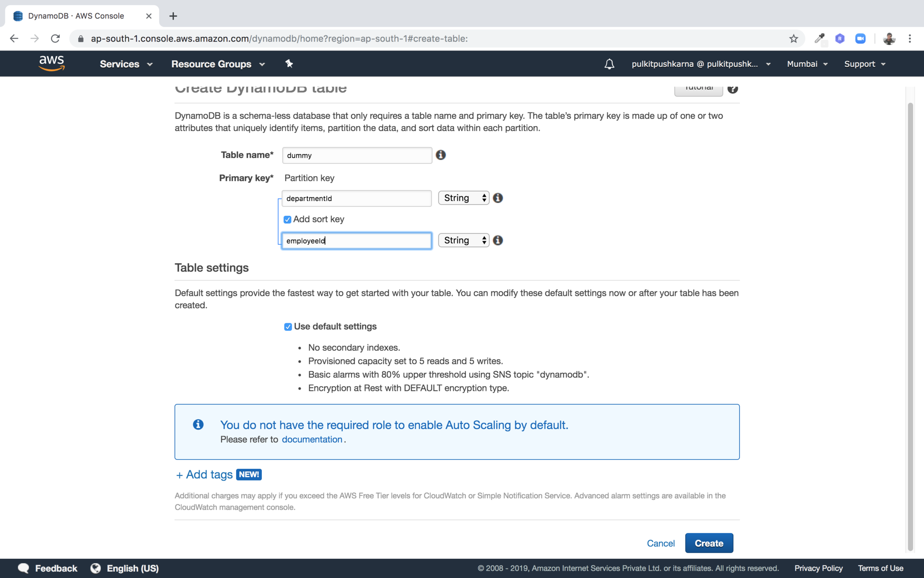Click the page vertical scrollbar

[910, 325]
